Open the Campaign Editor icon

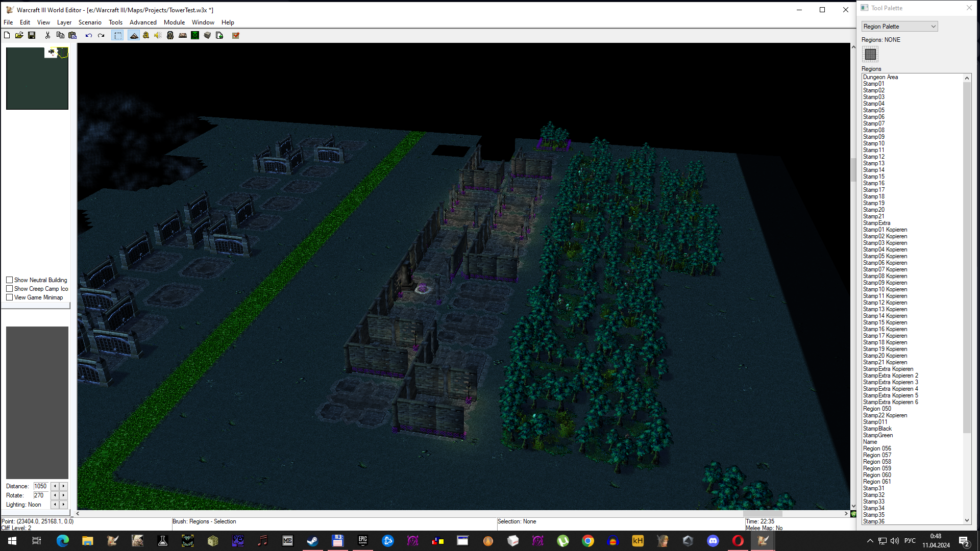point(183,35)
